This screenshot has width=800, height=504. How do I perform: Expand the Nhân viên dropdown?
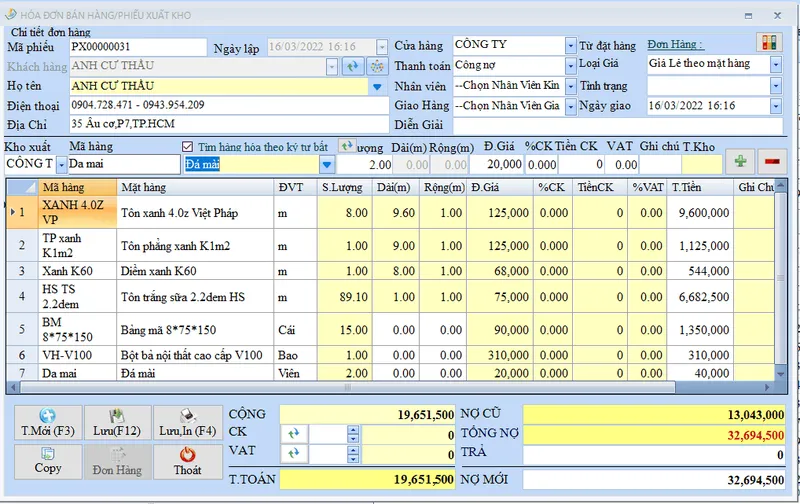click(x=570, y=86)
